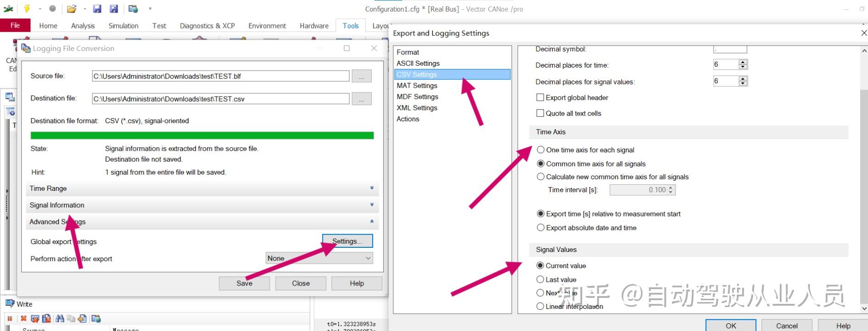Click the red X clear icon in Write toolbar
The image size is (868, 331).
[23, 319]
